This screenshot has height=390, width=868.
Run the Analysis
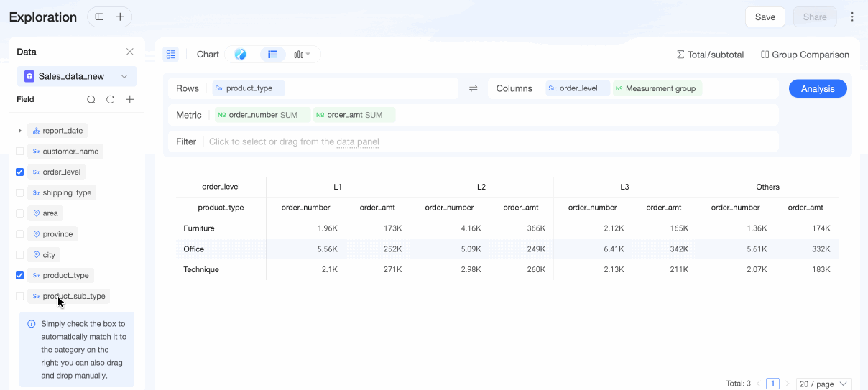coord(818,88)
